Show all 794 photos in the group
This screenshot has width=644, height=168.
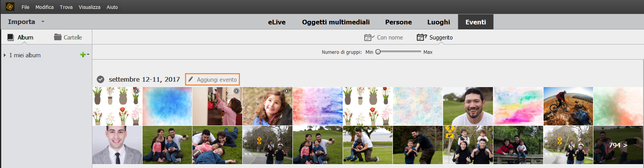coord(618,145)
